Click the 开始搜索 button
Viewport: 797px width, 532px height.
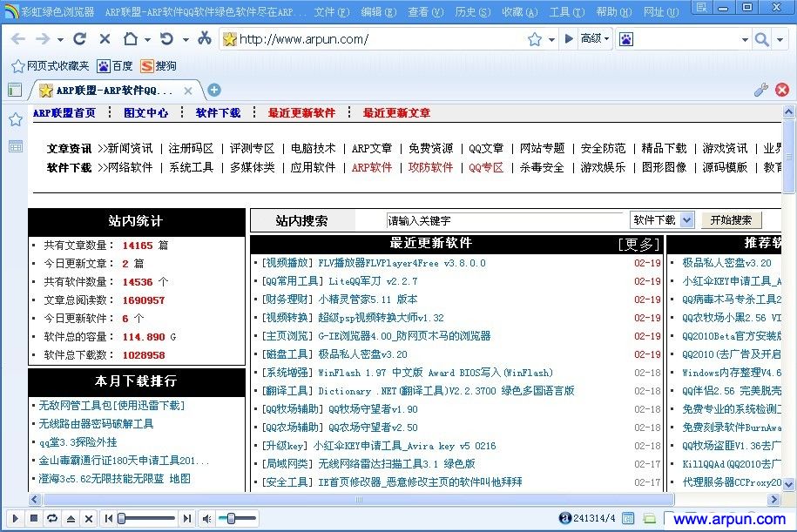(731, 220)
